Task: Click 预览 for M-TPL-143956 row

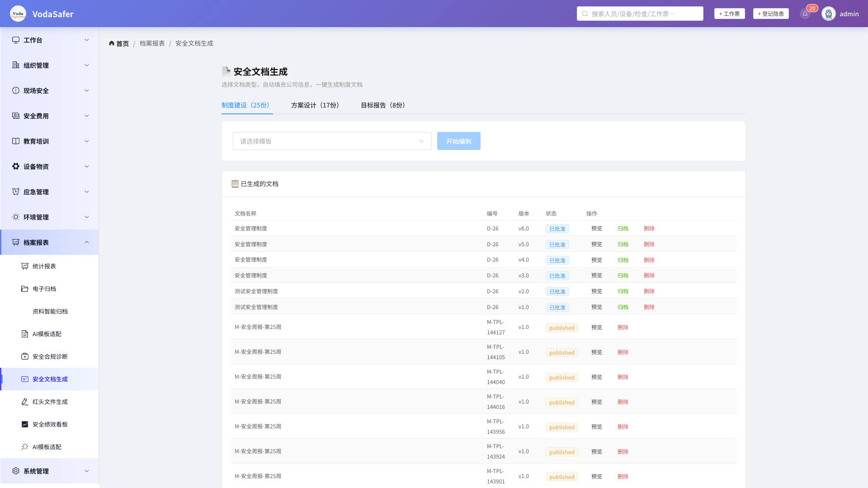Action: pos(597,427)
